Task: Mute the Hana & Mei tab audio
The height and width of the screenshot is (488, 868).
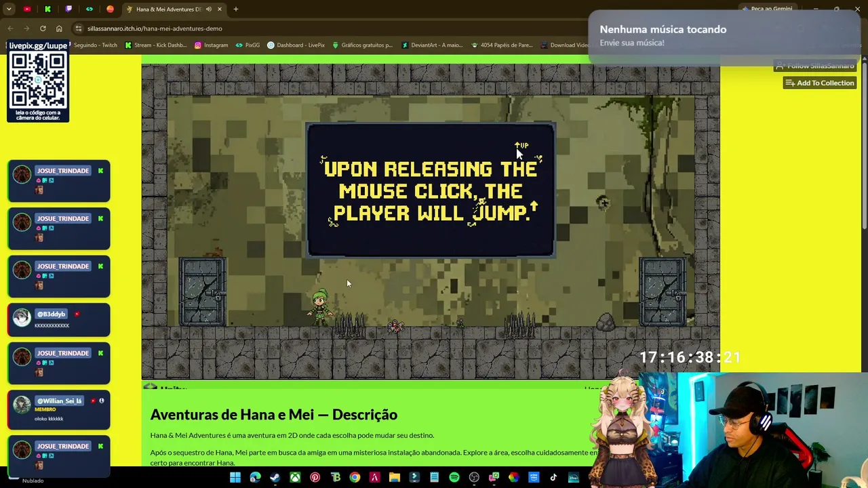Action: click(x=208, y=9)
